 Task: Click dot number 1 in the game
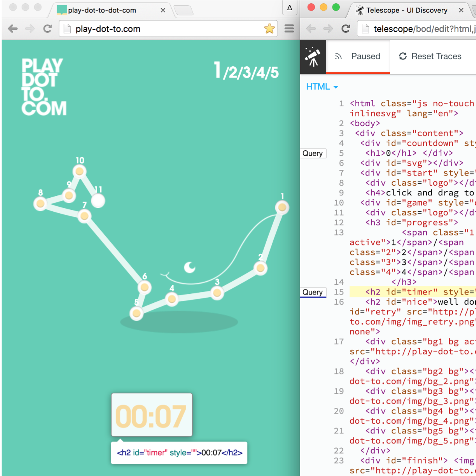tap(282, 207)
